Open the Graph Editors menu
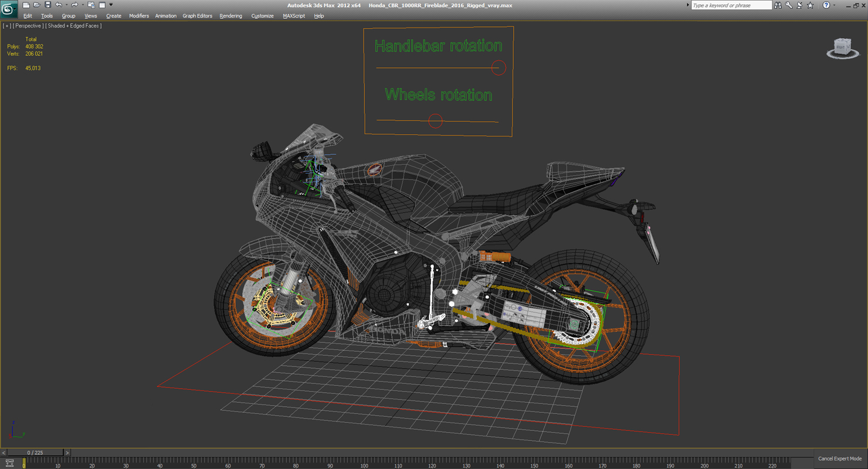The width and height of the screenshot is (868, 469). [x=198, y=16]
